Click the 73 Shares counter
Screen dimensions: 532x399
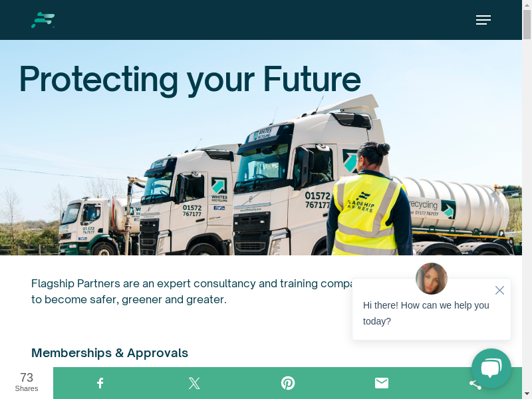(x=27, y=382)
